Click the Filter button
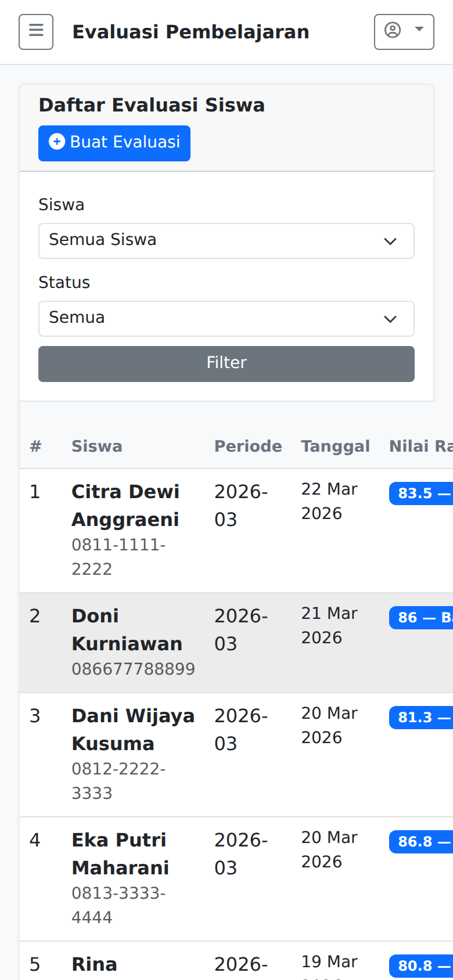 pyautogui.click(x=226, y=363)
